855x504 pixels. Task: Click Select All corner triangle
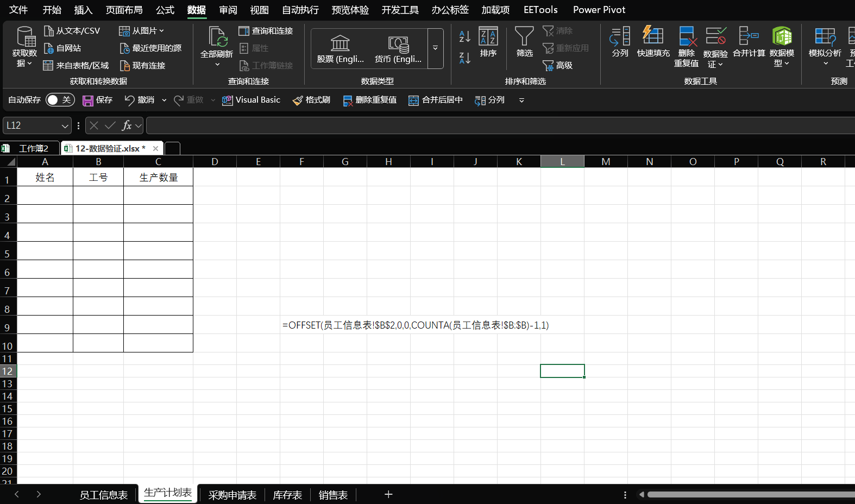(9, 161)
